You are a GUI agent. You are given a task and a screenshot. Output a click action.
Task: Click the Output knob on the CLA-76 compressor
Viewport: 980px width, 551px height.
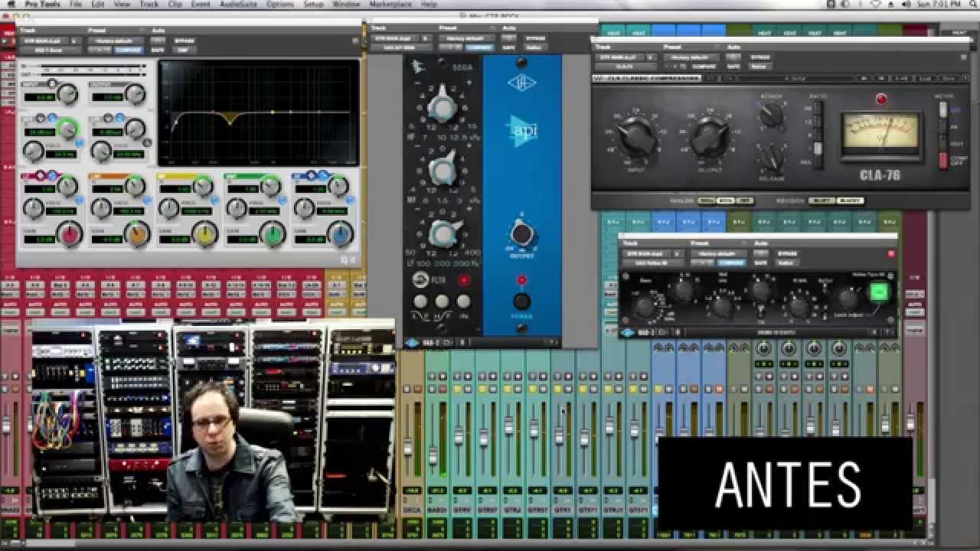(x=710, y=139)
